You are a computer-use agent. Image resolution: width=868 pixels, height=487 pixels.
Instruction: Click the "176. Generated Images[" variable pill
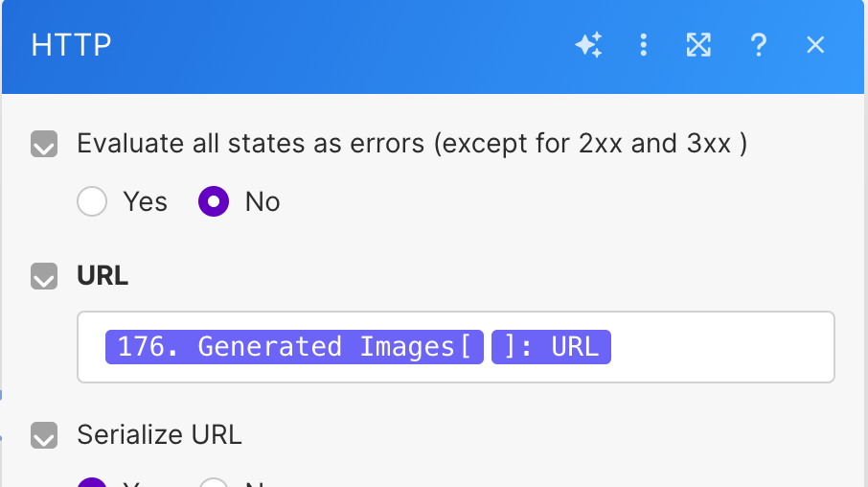click(x=294, y=347)
